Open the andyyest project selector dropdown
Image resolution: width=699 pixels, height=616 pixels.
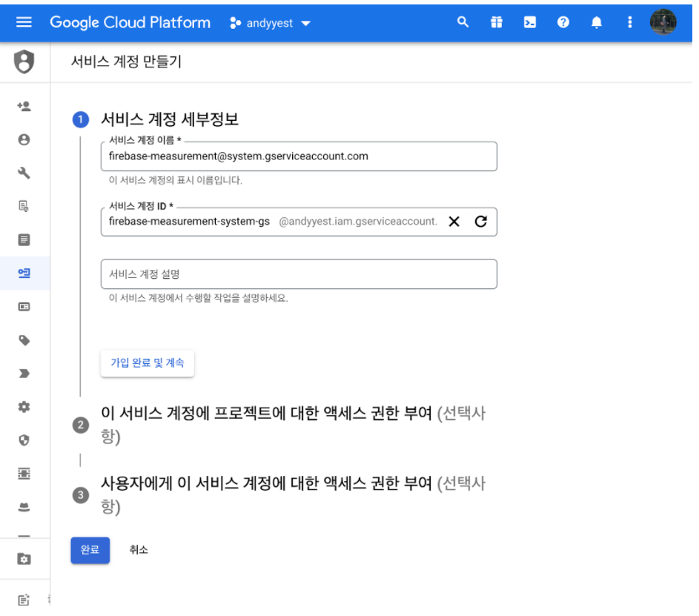pos(270,23)
